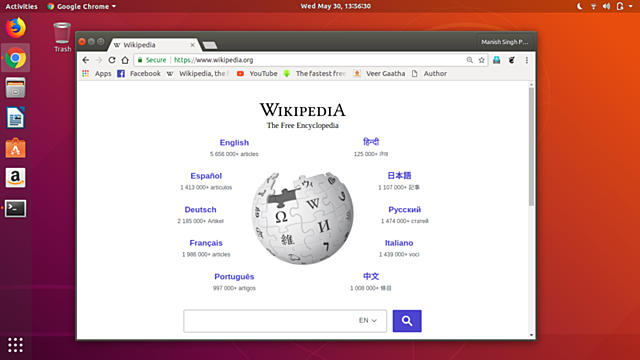
Task: Open the Google Chrome app menu
Action: coord(81,6)
